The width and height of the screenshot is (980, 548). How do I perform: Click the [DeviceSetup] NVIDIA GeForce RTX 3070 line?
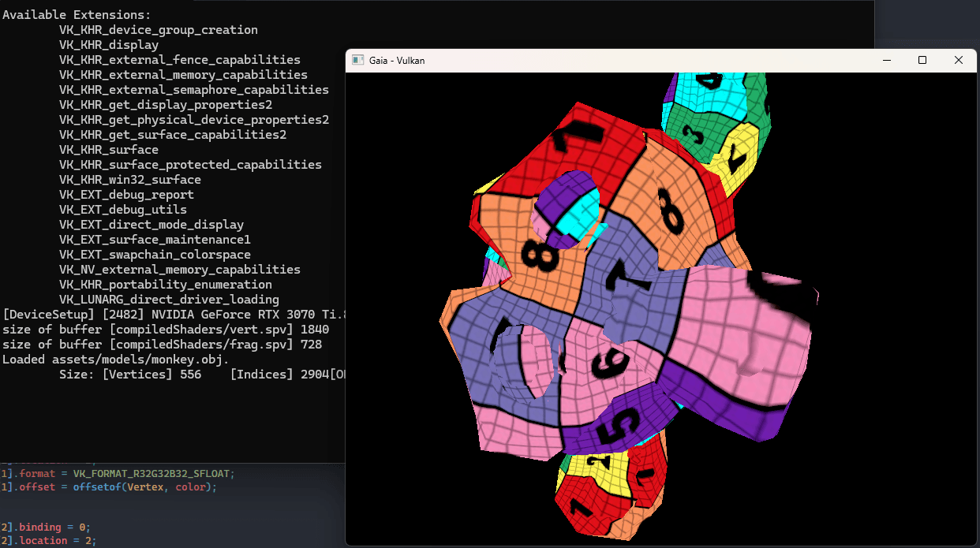click(x=174, y=315)
